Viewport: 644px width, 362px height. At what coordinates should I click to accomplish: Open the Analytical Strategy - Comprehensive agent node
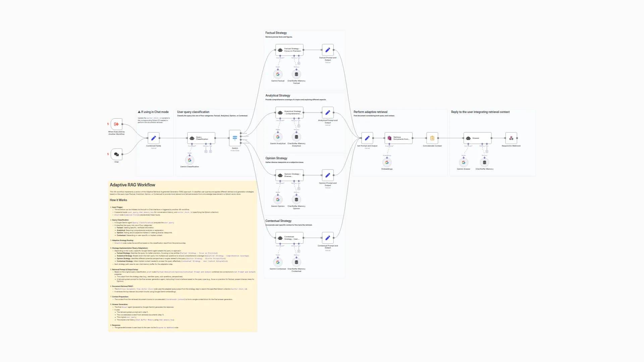tap(289, 113)
